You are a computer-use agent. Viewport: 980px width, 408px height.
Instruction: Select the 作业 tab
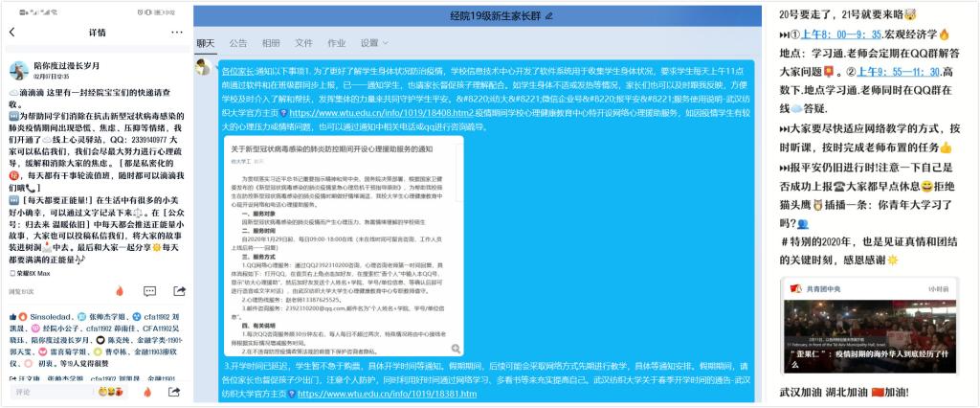[x=336, y=44]
